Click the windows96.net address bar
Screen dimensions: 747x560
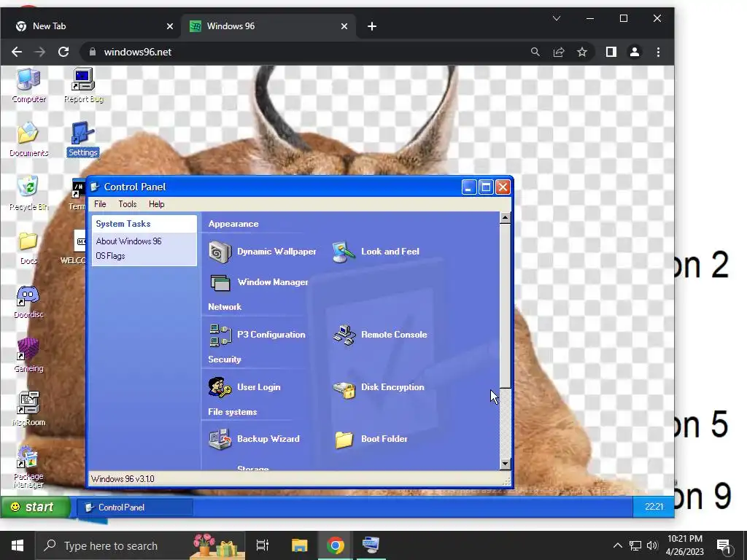305,52
